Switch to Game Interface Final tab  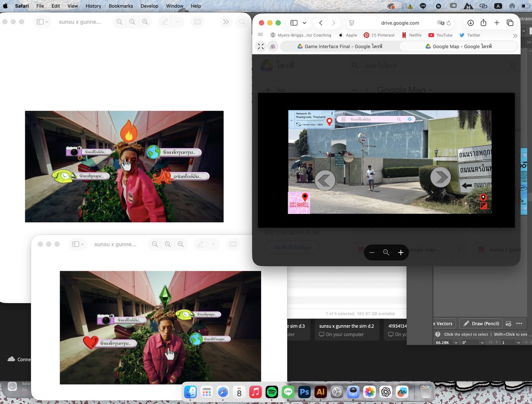pyautogui.click(x=339, y=47)
